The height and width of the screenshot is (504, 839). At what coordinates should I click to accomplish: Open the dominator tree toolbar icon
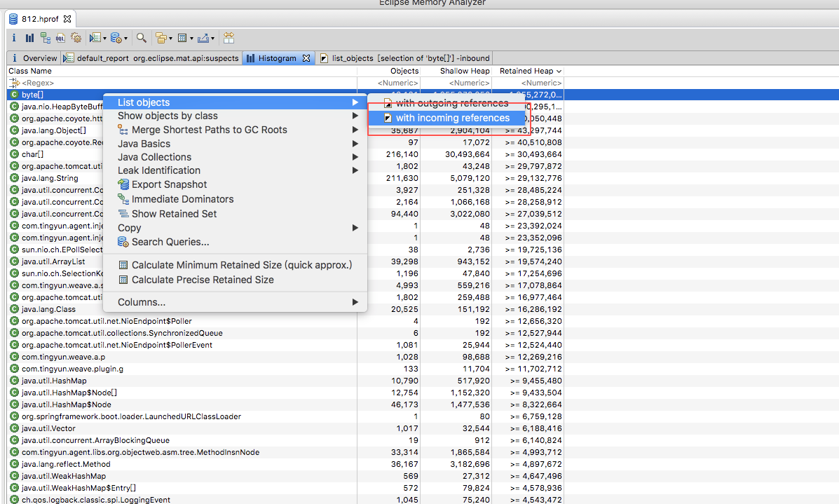(x=44, y=38)
